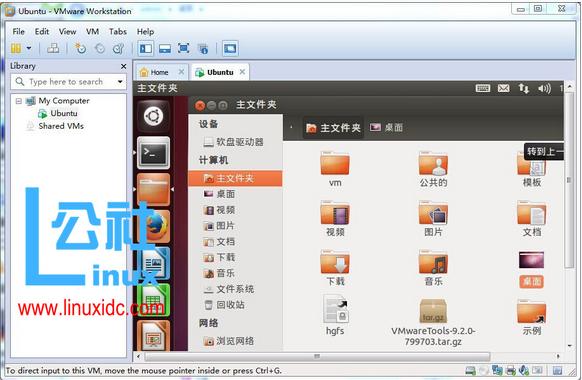Screen dimensions: 582x380
Task: Click the Ubuntu keyboard indicator icon
Action: click(483, 88)
